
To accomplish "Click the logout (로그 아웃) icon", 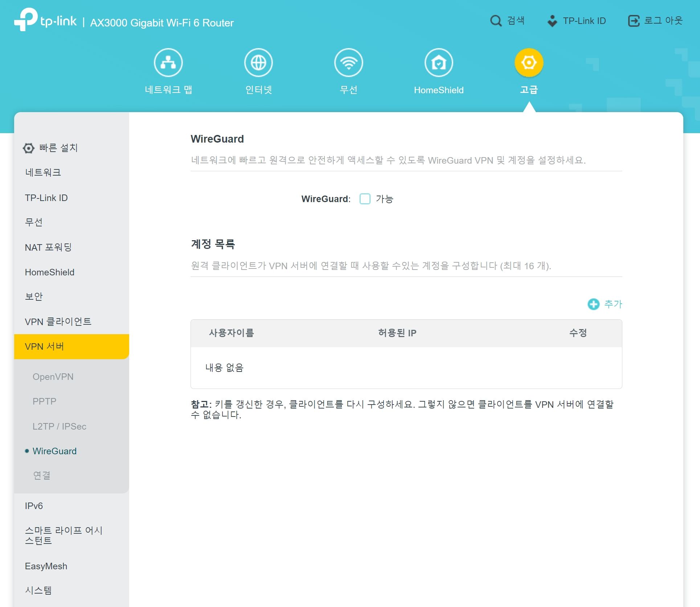I will pyautogui.click(x=634, y=21).
